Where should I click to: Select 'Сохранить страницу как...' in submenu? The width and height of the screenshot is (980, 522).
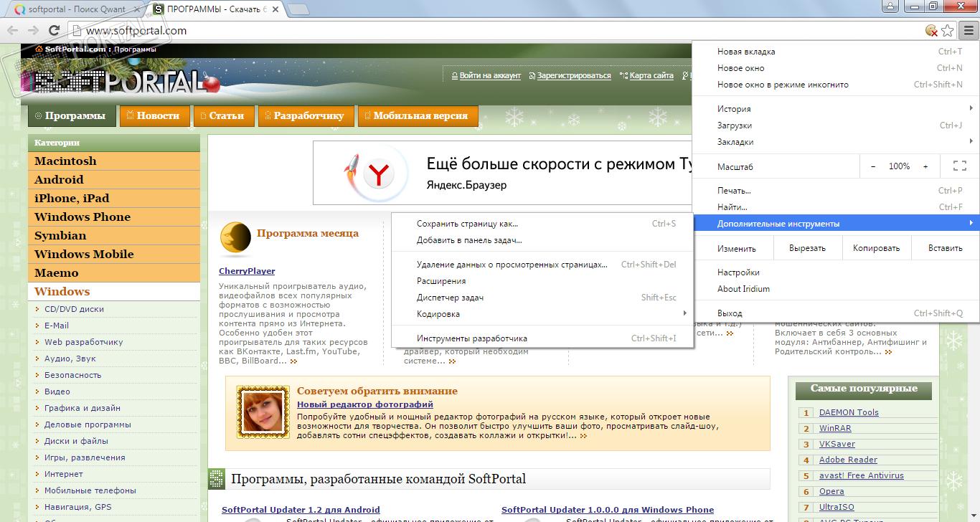(x=542, y=224)
